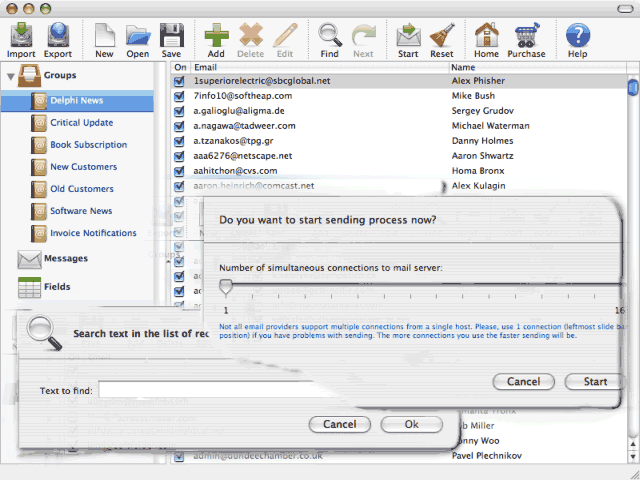The image size is (640, 480).
Task: Click Start in the sending dialog
Action: [595, 382]
